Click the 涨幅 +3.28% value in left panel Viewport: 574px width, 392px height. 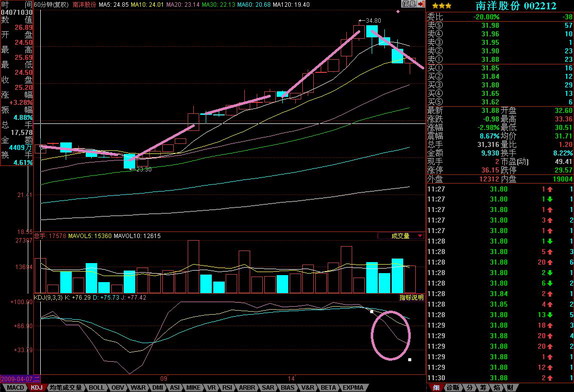pos(21,102)
